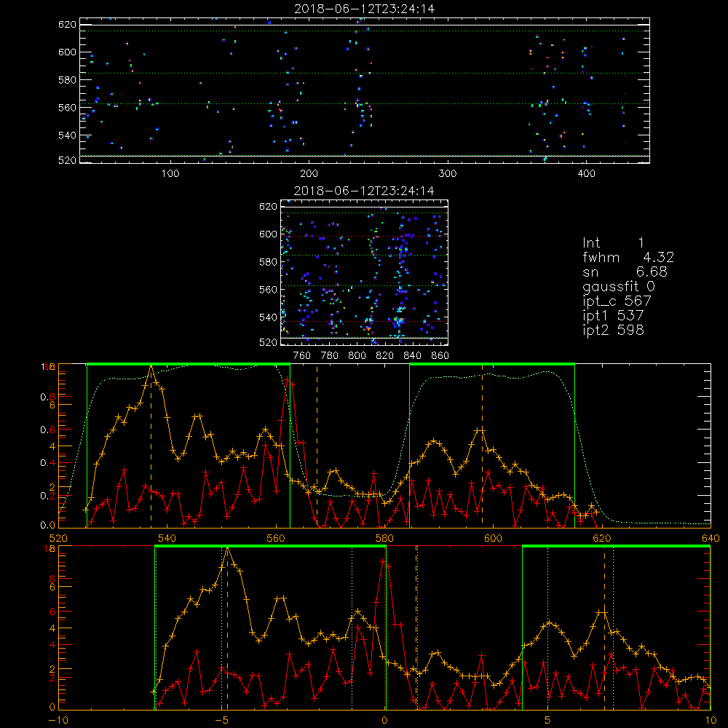This screenshot has height=728, width=728.
Task: Click y-axis label 560 of the small middle plot
Action: click(x=268, y=290)
